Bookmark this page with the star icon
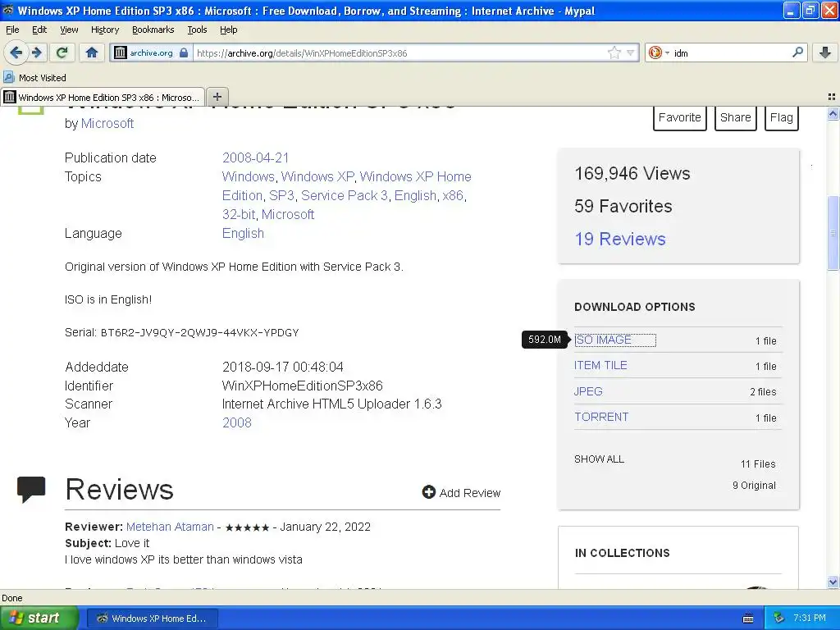 pyautogui.click(x=614, y=52)
